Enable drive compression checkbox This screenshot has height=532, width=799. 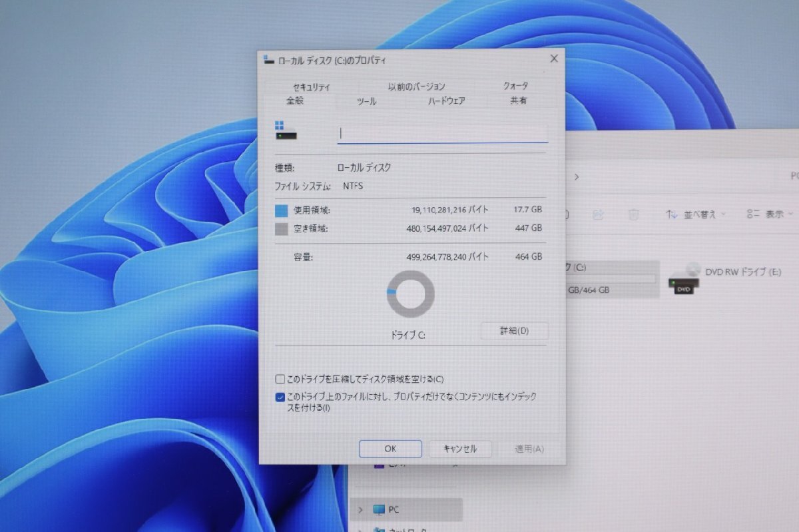point(280,379)
